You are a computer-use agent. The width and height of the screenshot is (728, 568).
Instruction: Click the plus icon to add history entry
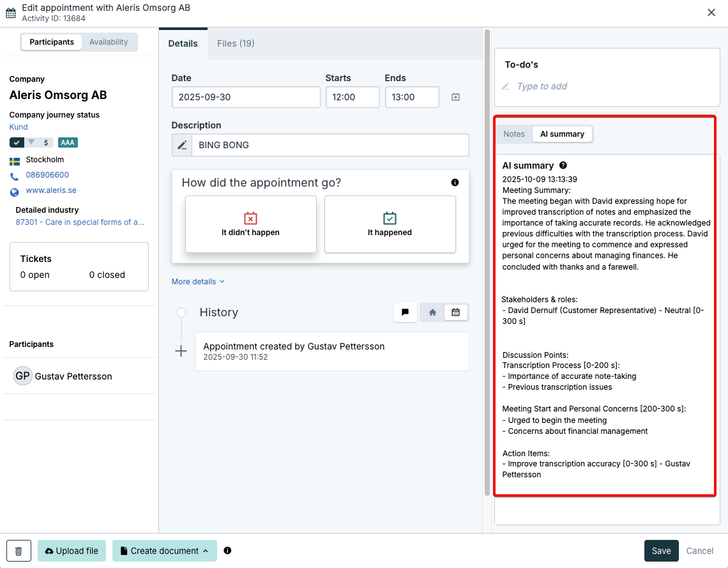[181, 351]
